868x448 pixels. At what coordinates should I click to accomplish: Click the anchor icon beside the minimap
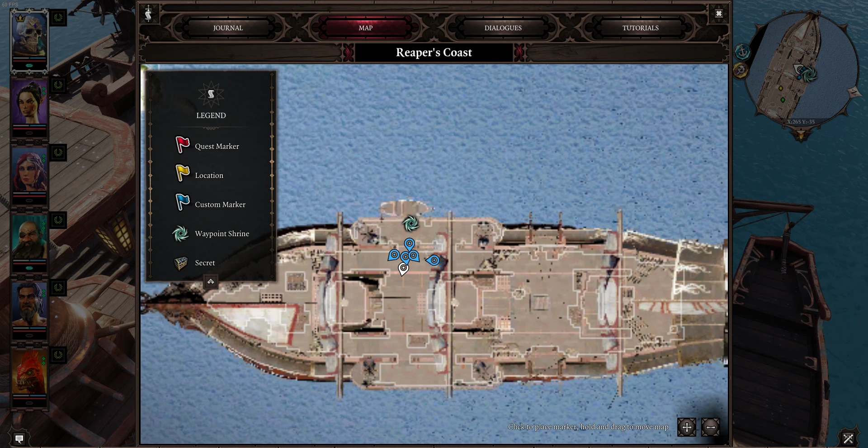(x=742, y=52)
